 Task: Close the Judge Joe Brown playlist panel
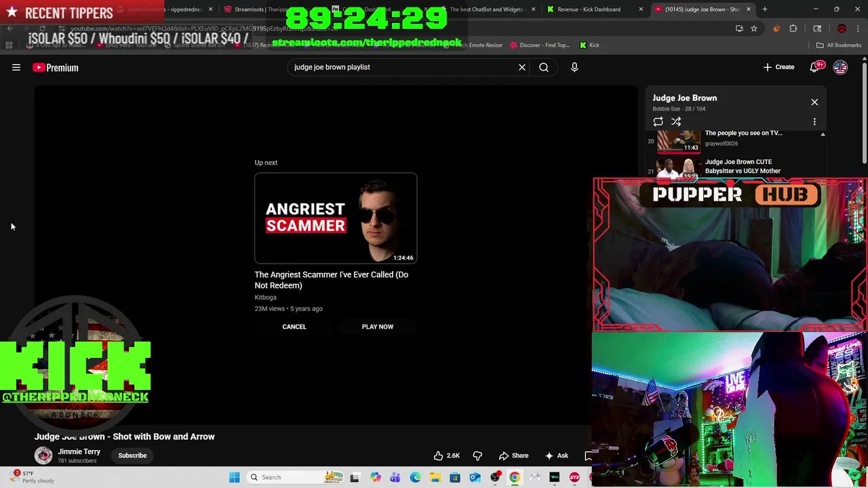[814, 102]
